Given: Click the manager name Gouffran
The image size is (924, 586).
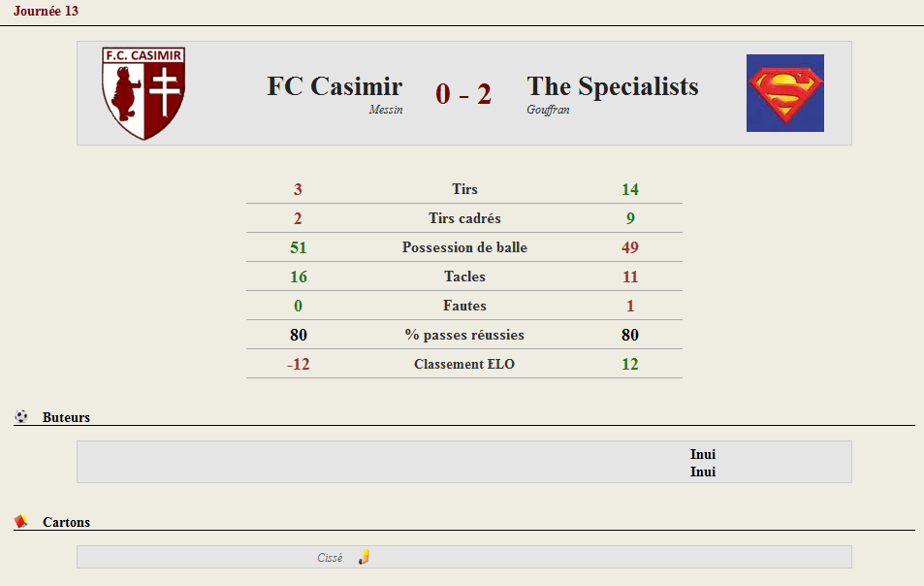Looking at the screenshot, I should point(548,110).
